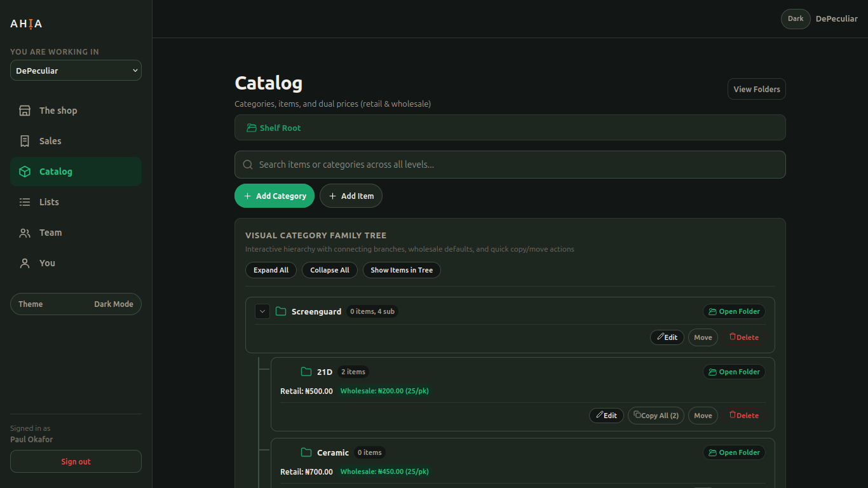Click the 21D folder icon

[x=306, y=372]
